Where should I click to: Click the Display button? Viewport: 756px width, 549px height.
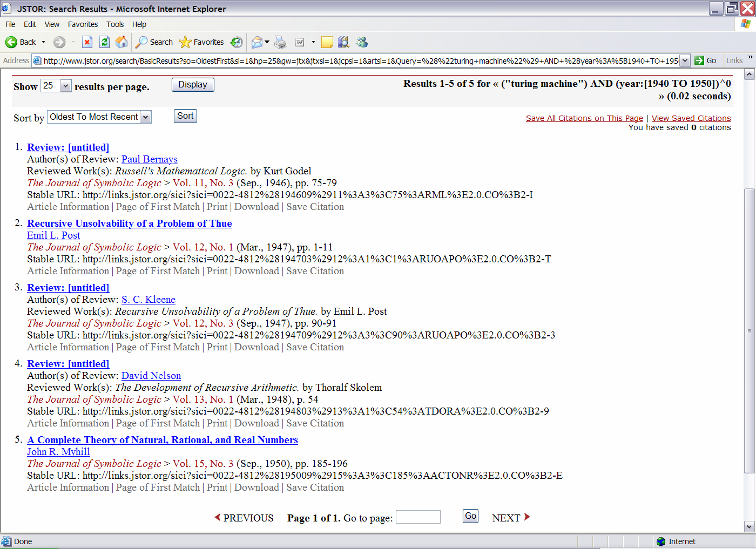tap(193, 85)
